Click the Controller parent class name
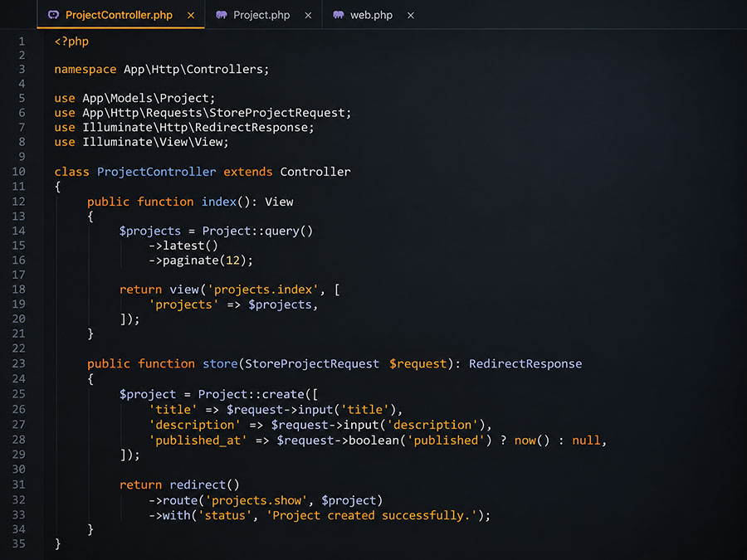747x560 pixels. point(315,172)
